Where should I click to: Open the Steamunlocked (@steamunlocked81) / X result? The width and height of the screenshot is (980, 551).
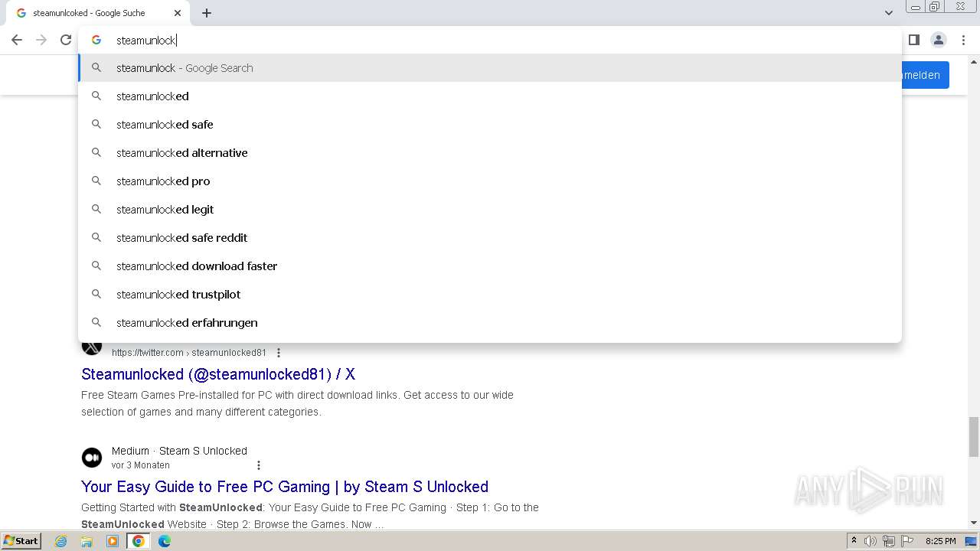(x=218, y=374)
